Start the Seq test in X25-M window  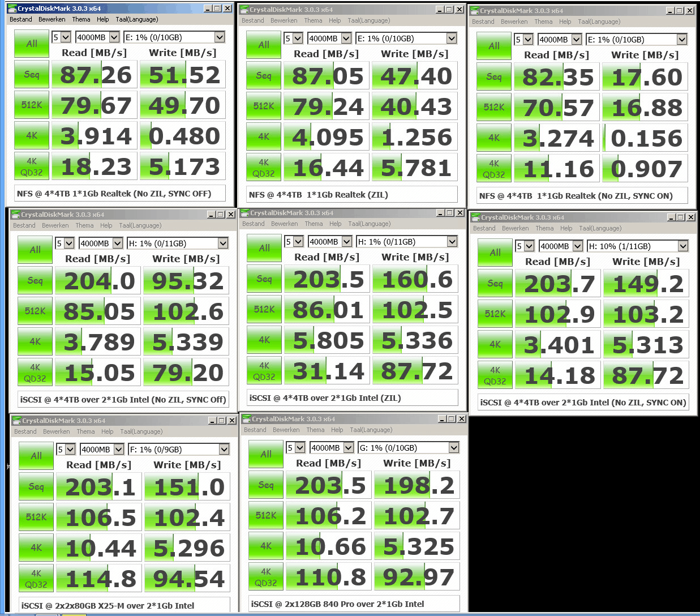coord(36,486)
